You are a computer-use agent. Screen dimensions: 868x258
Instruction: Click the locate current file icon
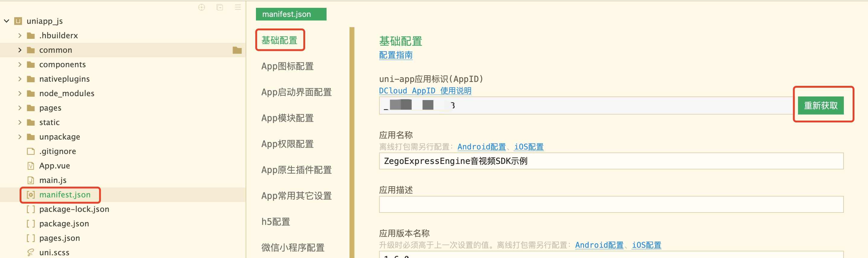point(202,8)
